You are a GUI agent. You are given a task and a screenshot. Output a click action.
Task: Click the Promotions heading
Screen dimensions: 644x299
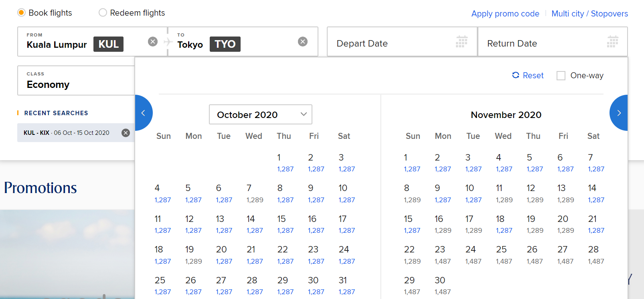[x=40, y=188]
